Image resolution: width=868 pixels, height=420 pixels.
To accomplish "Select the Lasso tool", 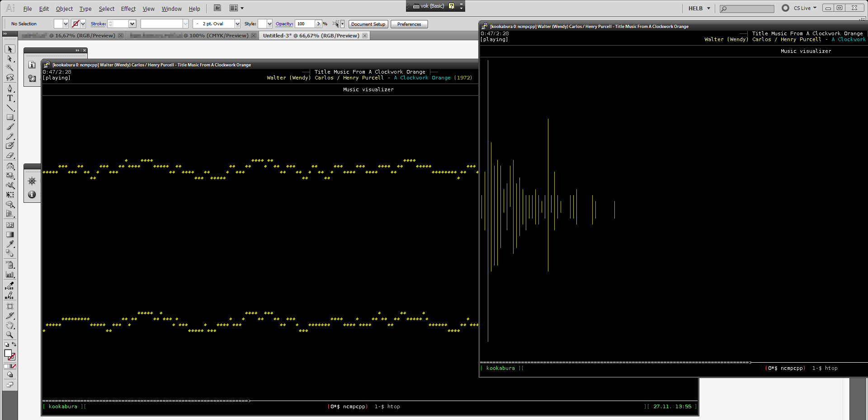I will (x=10, y=78).
